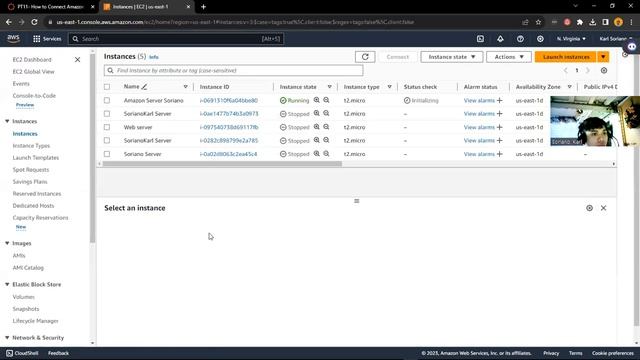Add alarm plus icon for Amazon Server Soriano
Image resolution: width=640 pixels, height=360 pixels.
point(500,100)
